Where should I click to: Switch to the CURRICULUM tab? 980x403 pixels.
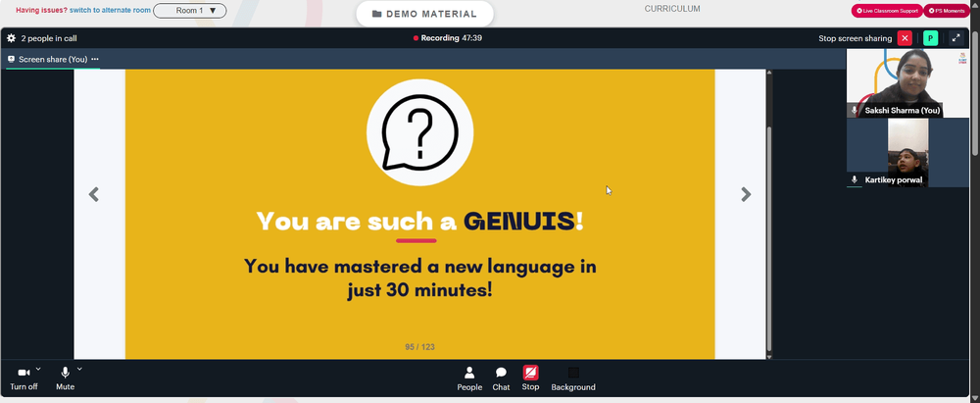[672, 9]
